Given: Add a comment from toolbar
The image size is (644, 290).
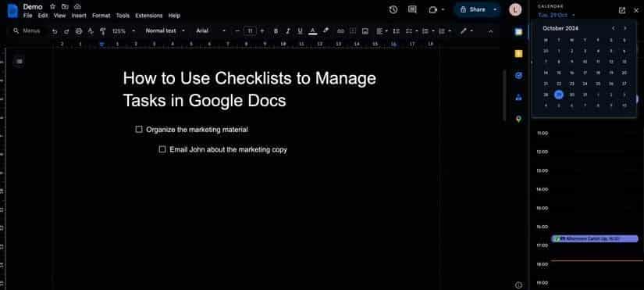Looking at the screenshot, I should coord(352,30).
